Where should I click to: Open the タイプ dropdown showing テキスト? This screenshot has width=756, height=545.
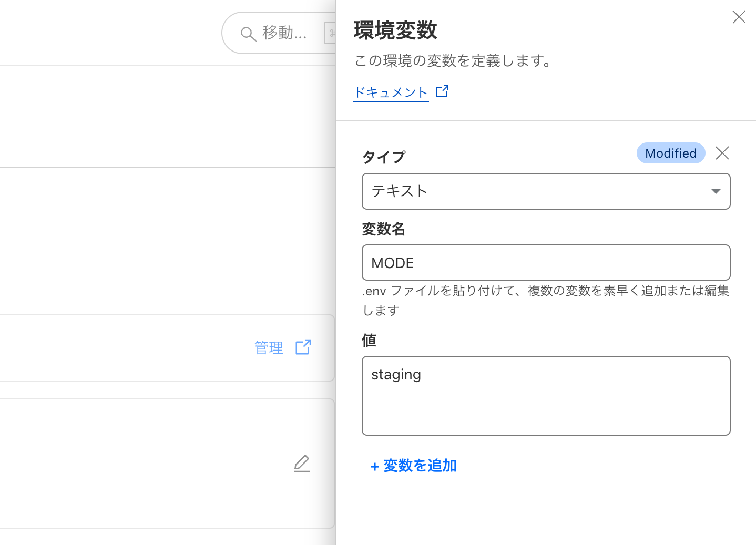coord(546,191)
